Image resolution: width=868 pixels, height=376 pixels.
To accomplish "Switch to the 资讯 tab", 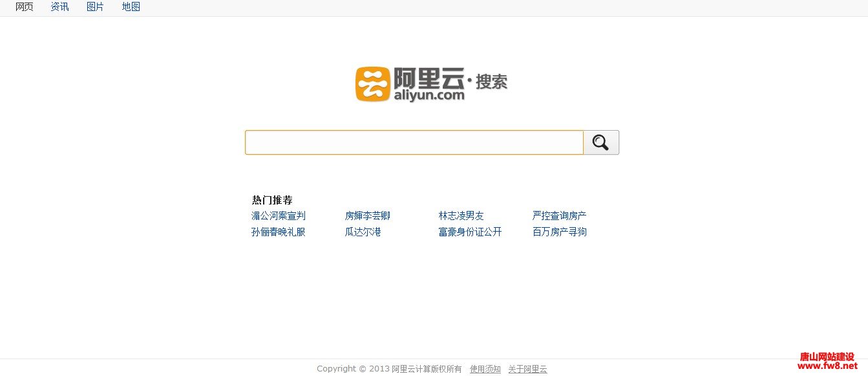I will pos(59,7).
